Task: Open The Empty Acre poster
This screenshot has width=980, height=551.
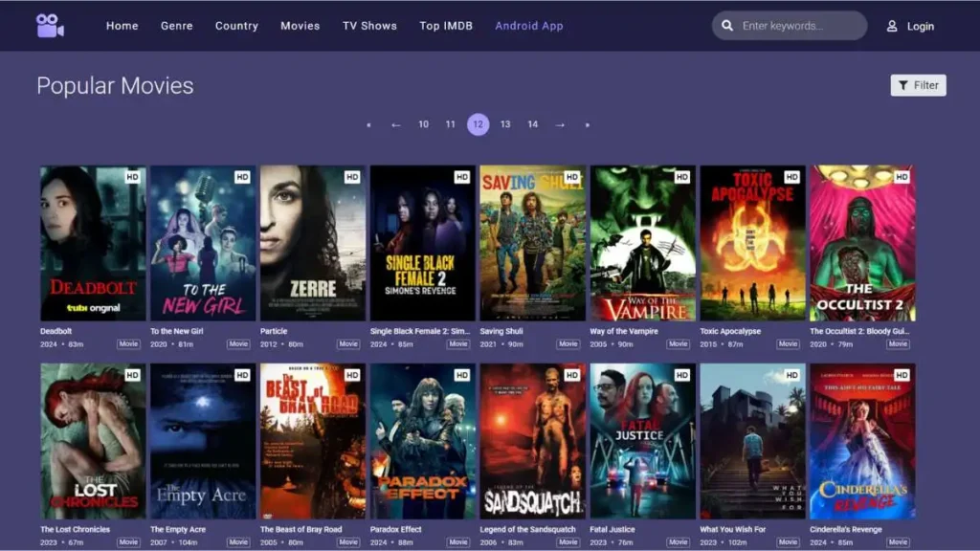Action: tap(203, 441)
